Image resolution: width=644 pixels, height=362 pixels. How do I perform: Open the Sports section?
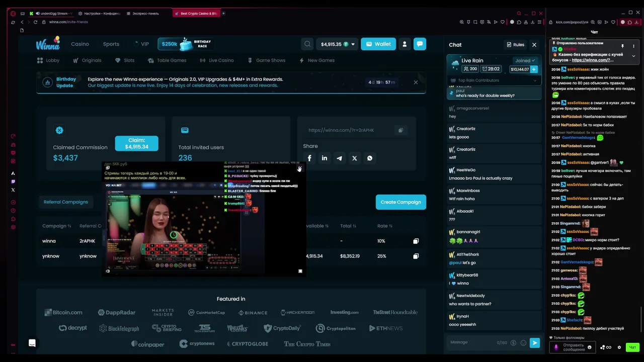click(x=111, y=44)
